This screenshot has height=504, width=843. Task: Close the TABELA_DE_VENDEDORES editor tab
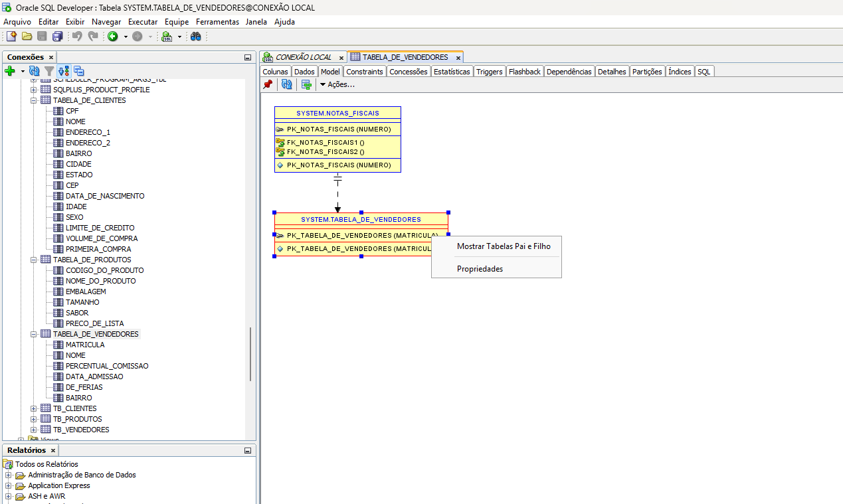click(458, 58)
